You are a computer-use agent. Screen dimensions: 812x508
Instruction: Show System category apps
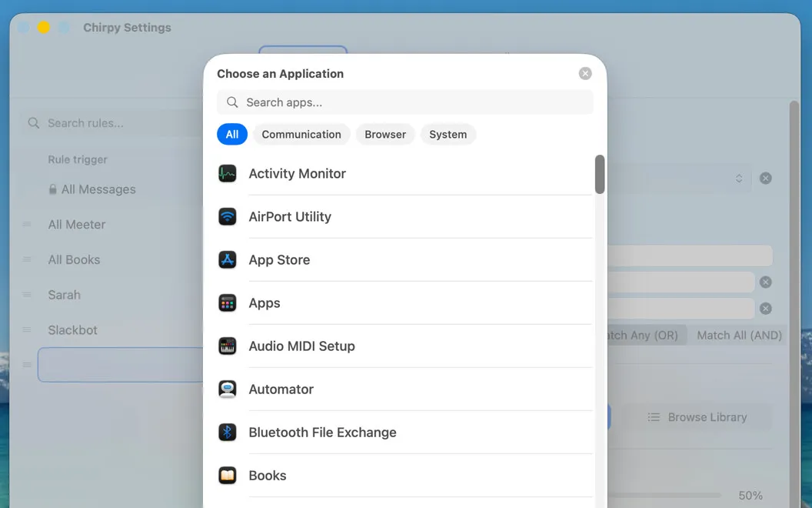[448, 134]
